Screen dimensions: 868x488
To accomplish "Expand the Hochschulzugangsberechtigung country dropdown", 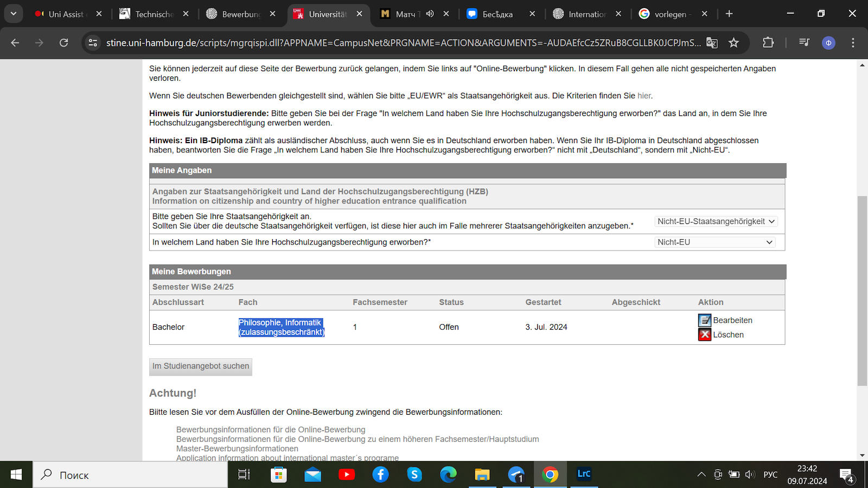I will click(x=714, y=242).
